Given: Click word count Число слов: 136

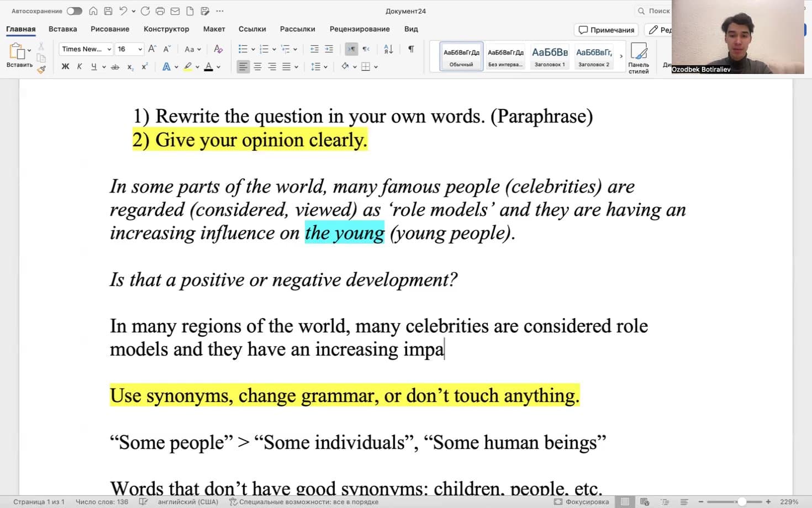Looking at the screenshot, I should point(102,502).
